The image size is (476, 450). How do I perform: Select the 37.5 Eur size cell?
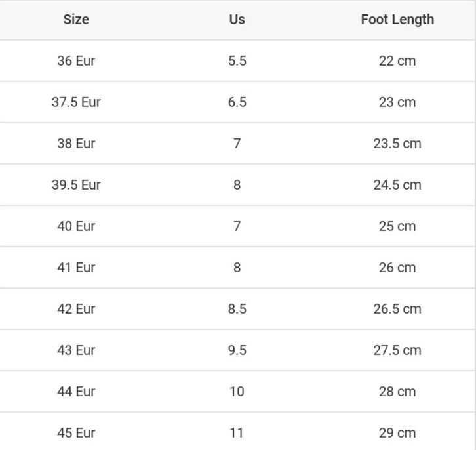coord(76,102)
